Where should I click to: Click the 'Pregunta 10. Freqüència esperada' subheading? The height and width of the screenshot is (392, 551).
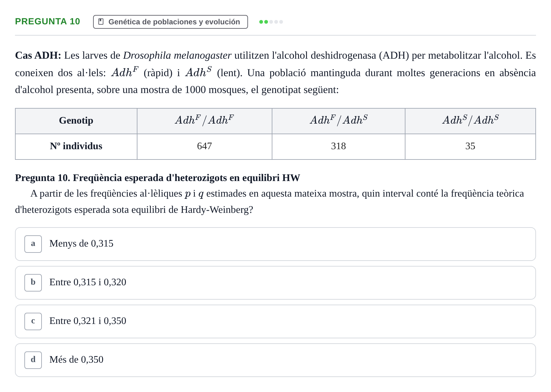tap(157, 178)
